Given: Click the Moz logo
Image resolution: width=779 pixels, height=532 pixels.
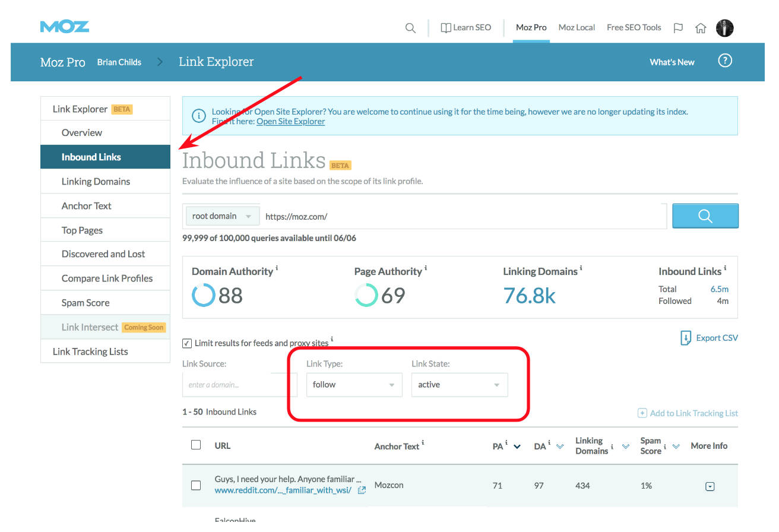Looking at the screenshot, I should click(64, 26).
